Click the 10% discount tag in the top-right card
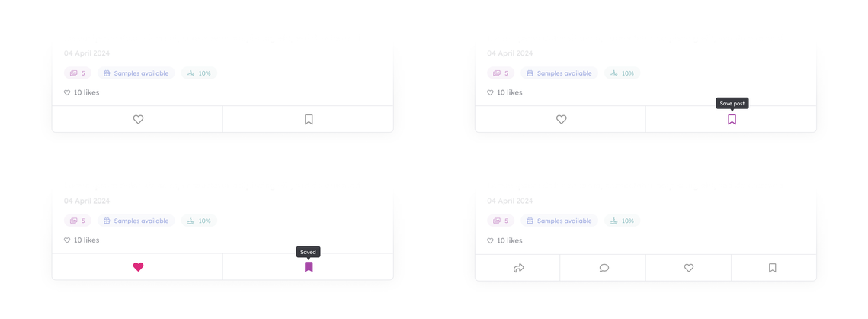This screenshot has width=868, height=319. pyautogui.click(x=622, y=73)
